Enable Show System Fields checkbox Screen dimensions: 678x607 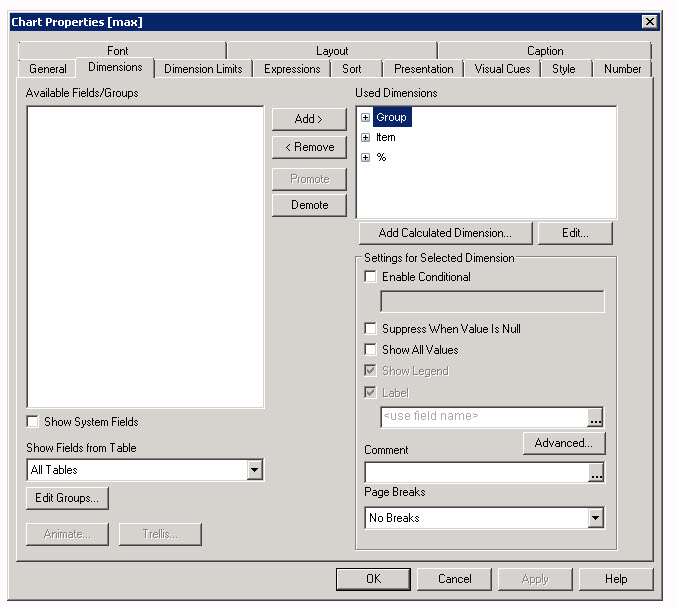tap(32, 422)
